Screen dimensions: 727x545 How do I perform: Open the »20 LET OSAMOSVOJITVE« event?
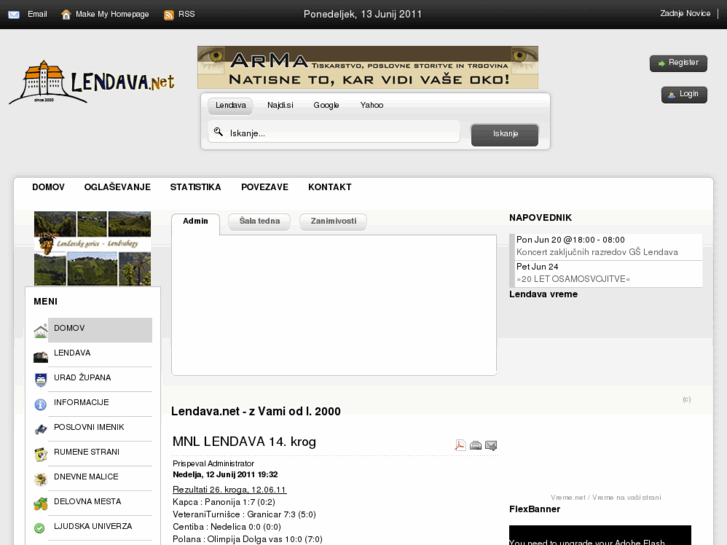(573, 279)
